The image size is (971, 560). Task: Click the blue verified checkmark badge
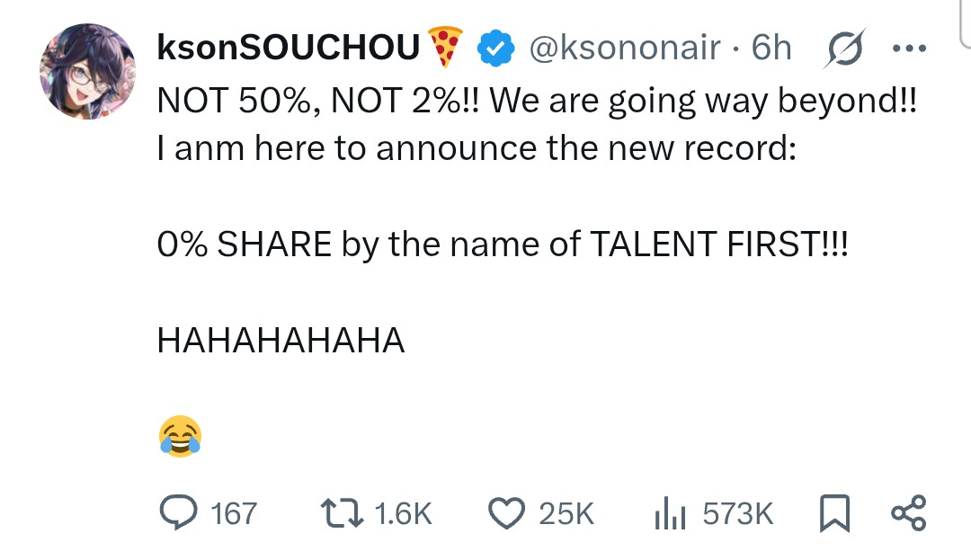click(x=494, y=48)
